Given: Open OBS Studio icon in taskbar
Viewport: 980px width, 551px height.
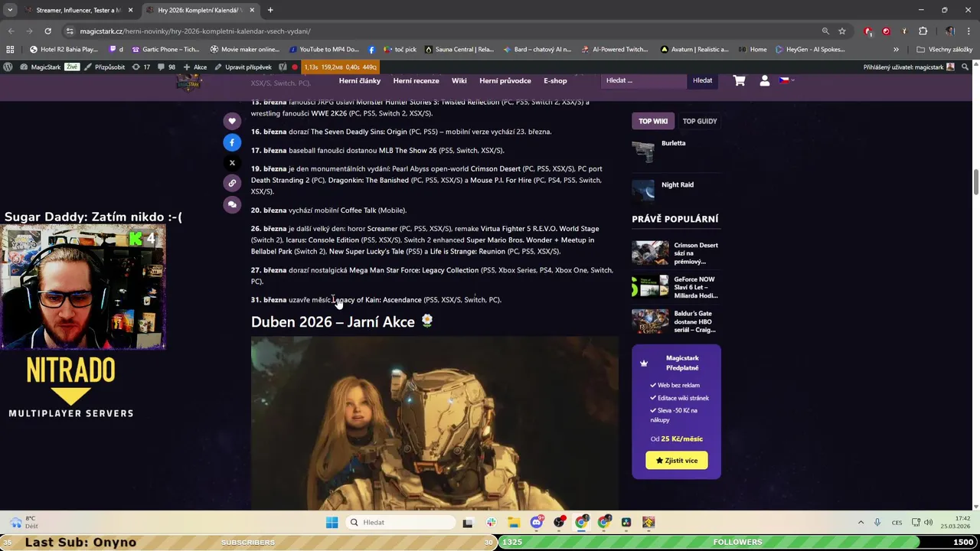Looking at the screenshot, I should click(x=559, y=523).
